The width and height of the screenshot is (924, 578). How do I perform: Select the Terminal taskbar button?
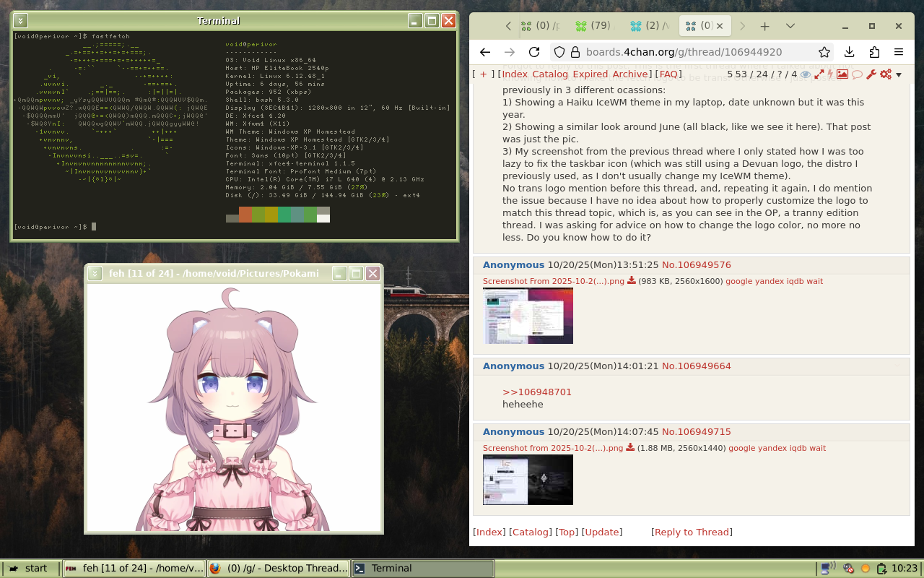(422, 569)
